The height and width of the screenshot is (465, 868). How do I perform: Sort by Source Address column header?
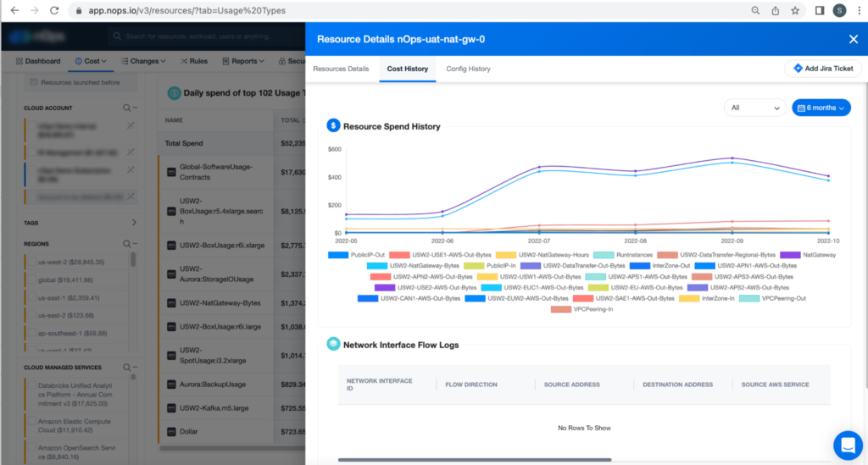point(571,385)
